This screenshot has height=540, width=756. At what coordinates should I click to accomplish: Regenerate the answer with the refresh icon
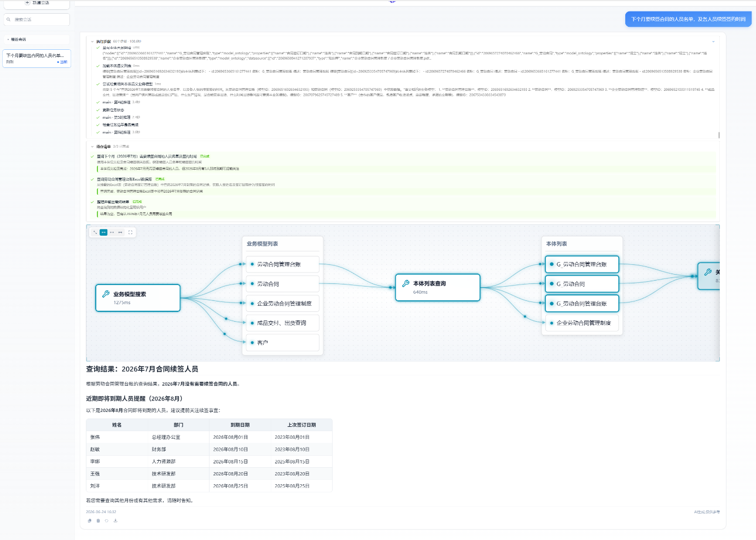pyautogui.click(x=107, y=521)
